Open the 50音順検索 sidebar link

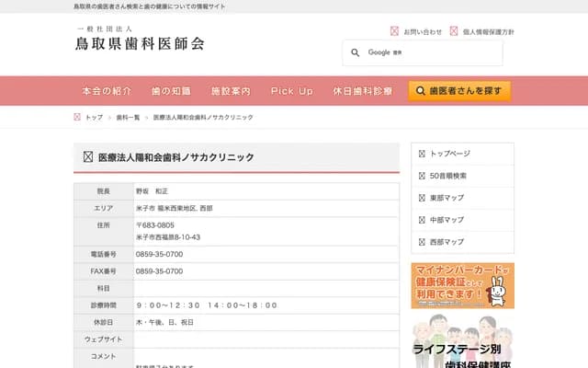pos(447,176)
